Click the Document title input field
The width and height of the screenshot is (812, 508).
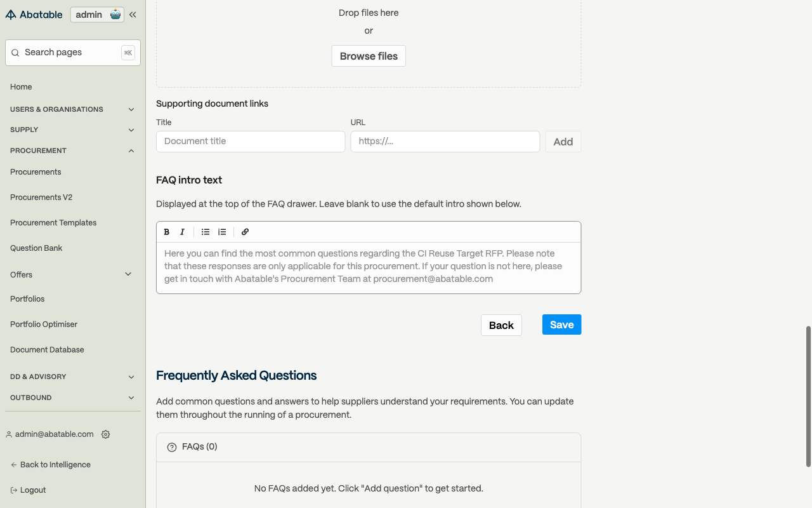(251, 142)
